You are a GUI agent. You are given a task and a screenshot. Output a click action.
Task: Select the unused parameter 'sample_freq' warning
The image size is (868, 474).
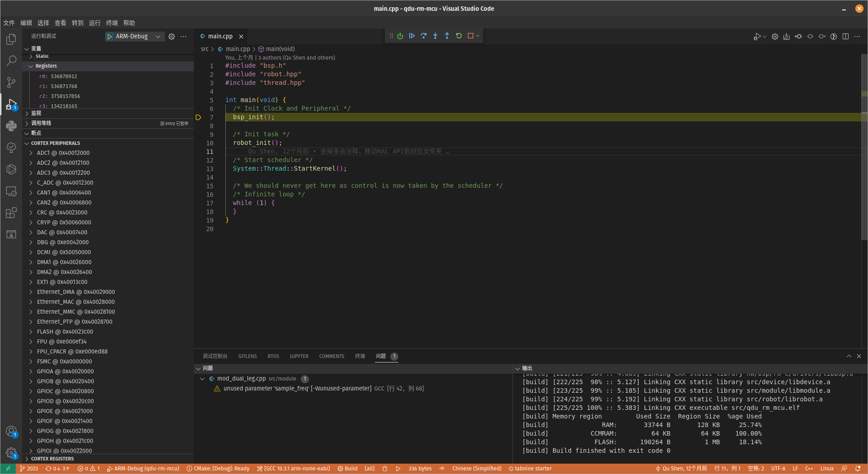point(297,389)
